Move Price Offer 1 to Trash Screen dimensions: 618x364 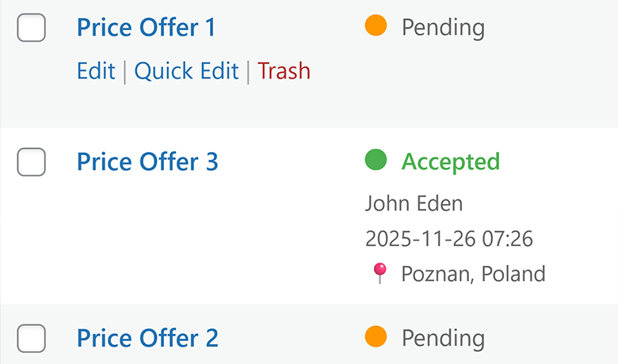[284, 71]
